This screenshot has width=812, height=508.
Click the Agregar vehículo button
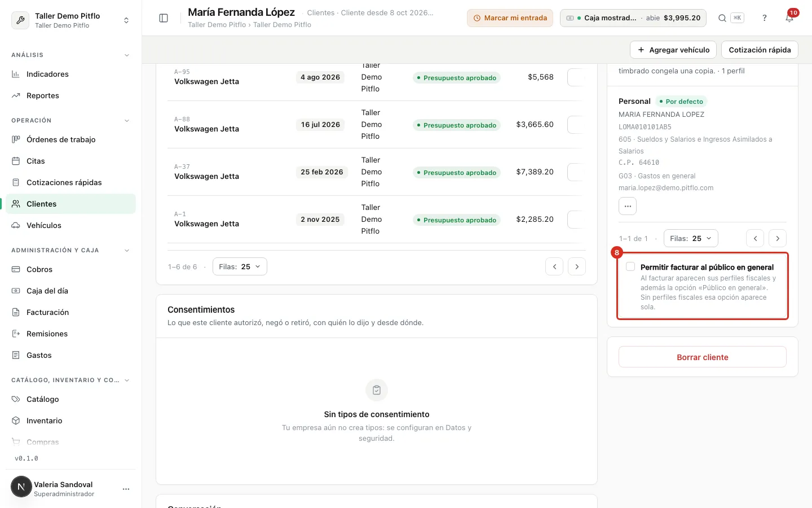click(x=673, y=50)
